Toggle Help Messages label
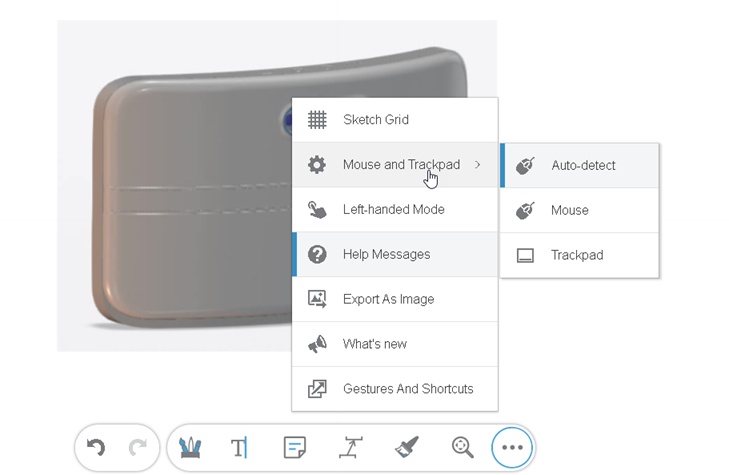This screenshot has height=475, width=729. [x=386, y=254]
